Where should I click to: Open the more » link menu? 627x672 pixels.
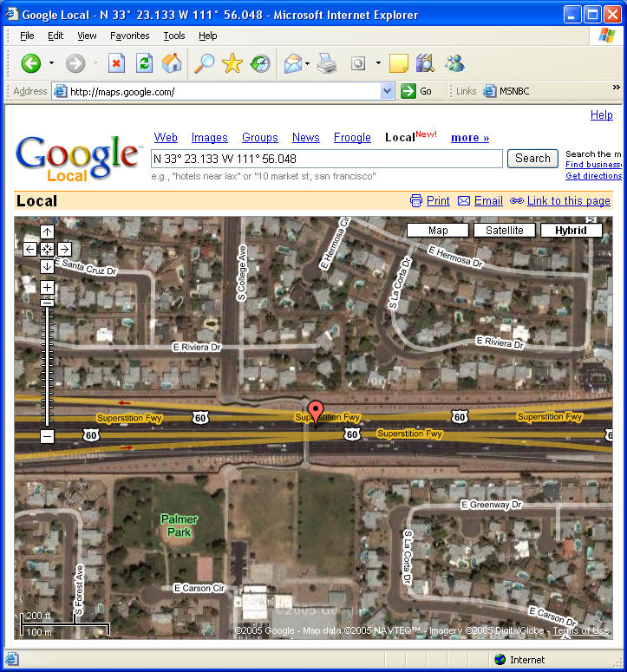[470, 138]
